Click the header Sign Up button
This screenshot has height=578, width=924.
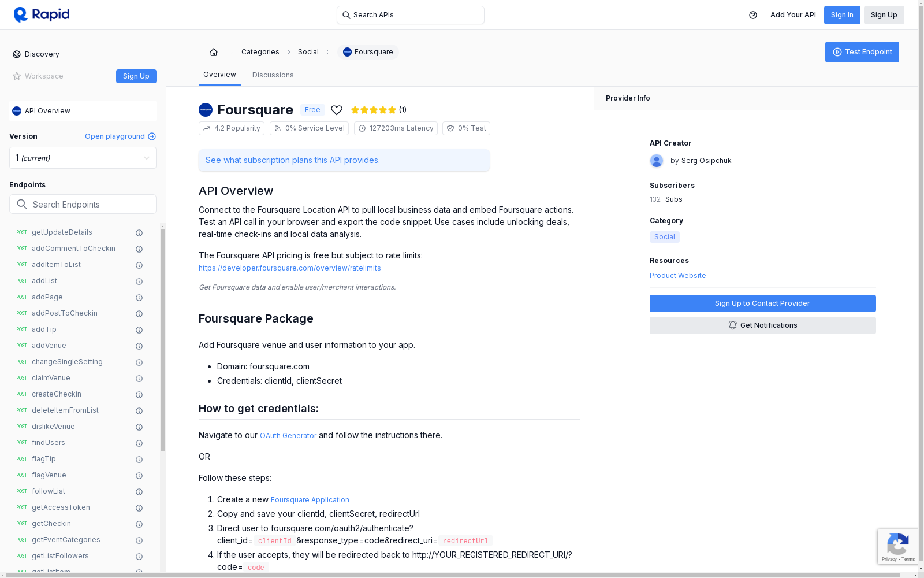[884, 15]
